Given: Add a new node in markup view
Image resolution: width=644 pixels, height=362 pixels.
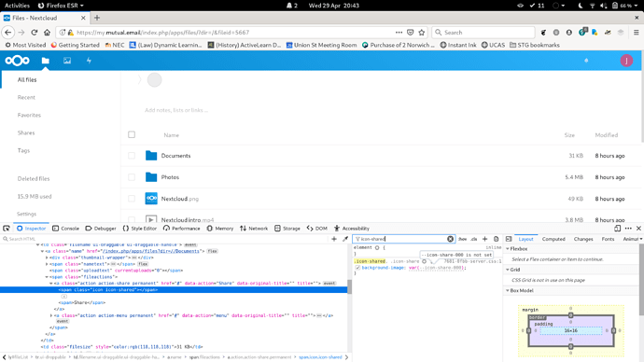Looking at the screenshot, I should point(334,239).
